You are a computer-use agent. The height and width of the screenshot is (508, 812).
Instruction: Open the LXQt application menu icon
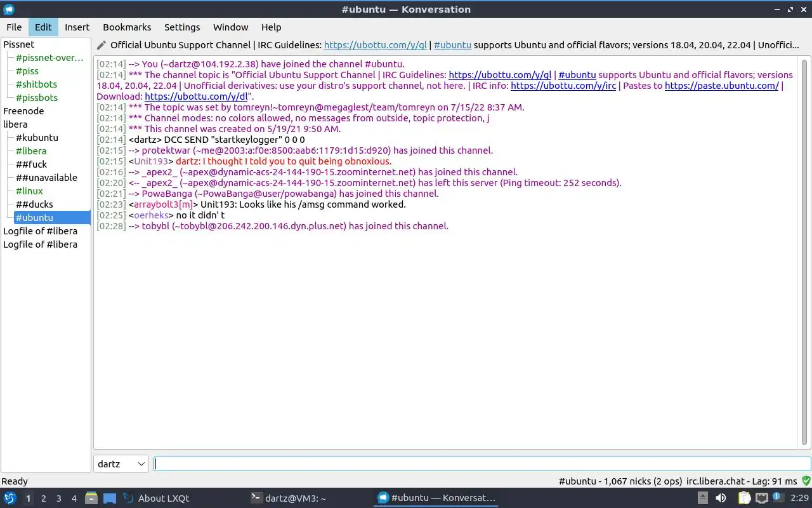tap(10, 498)
